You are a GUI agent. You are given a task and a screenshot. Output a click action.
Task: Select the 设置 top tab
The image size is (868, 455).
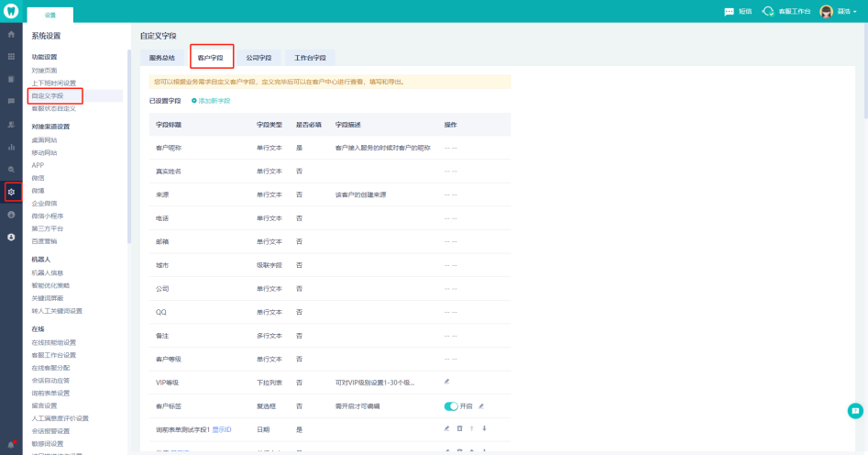click(49, 15)
